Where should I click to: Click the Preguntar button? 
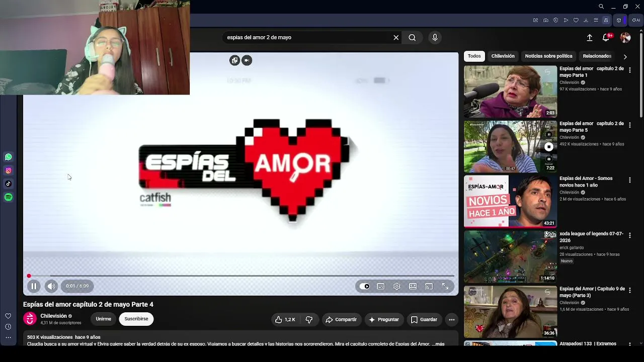click(384, 320)
